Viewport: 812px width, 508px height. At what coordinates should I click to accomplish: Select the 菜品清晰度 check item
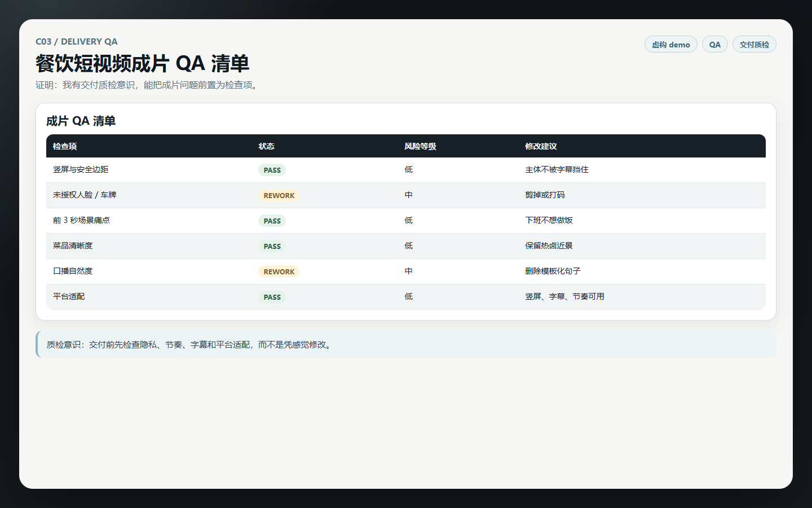73,246
